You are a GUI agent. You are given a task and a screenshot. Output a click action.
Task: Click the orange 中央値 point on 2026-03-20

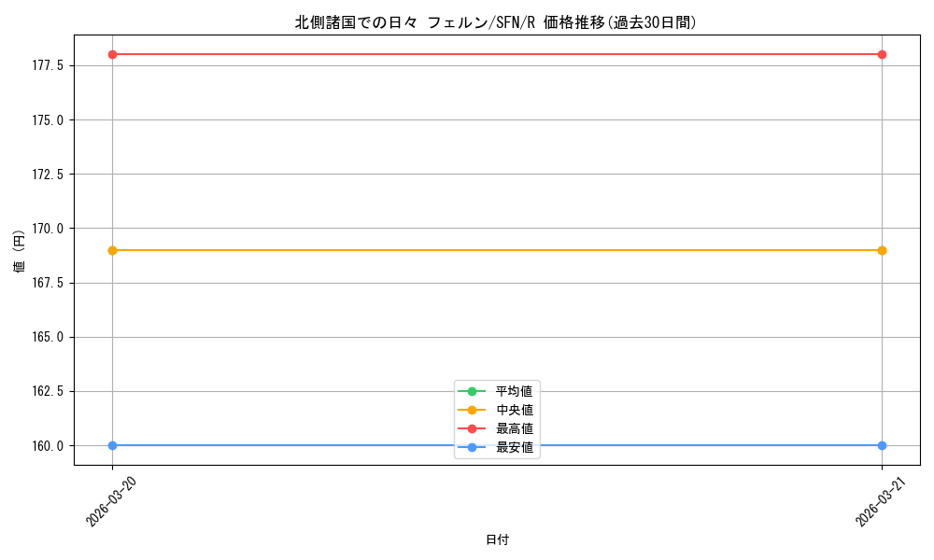(112, 250)
